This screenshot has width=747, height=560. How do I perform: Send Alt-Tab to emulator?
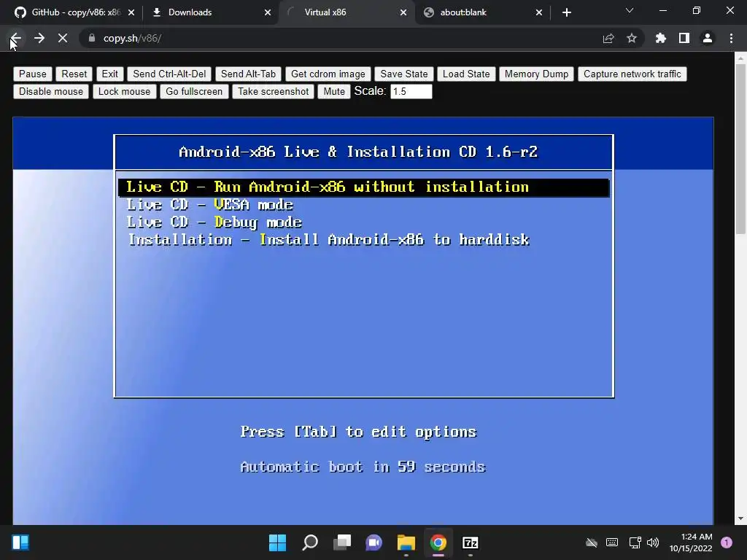click(x=248, y=74)
